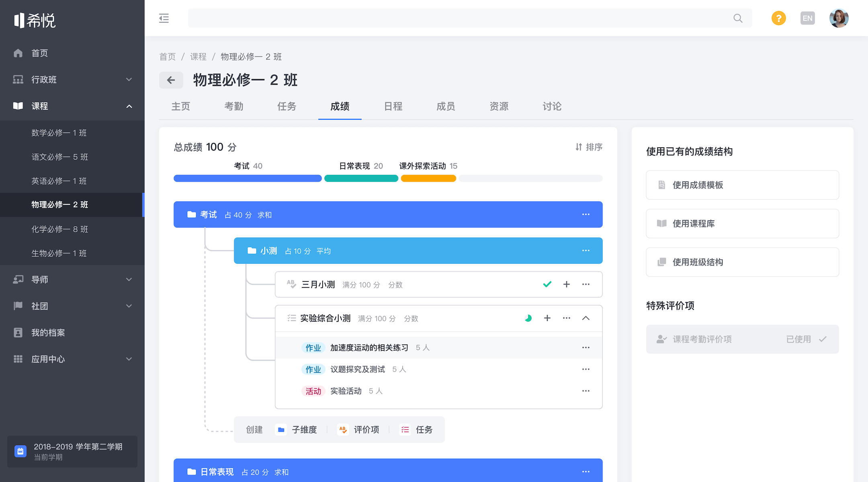Toggle the 课程考勤评价项 已使用 item
868x482 pixels.
click(x=742, y=339)
